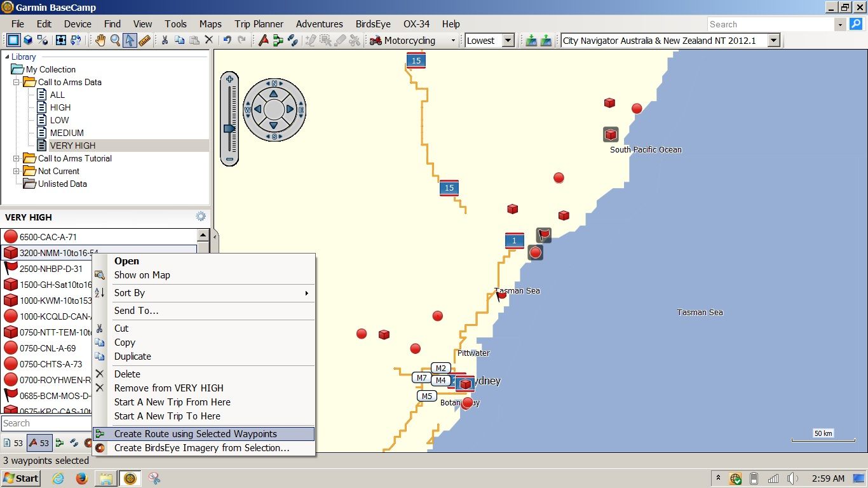Select waypoint 0750-CNL-A-69 in list
The height and width of the screenshot is (488, 868).
[x=47, y=348]
